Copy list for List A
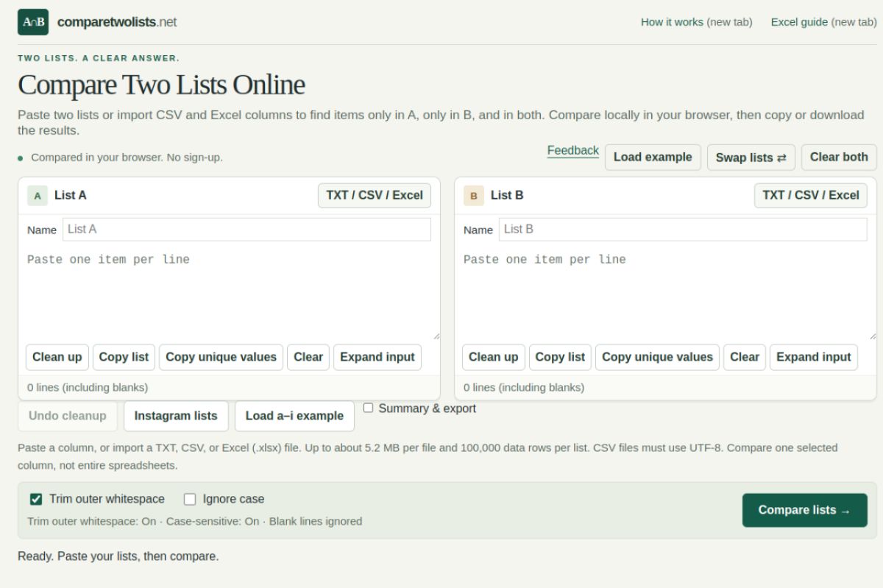The height and width of the screenshot is (588, 883). point(124,358)
